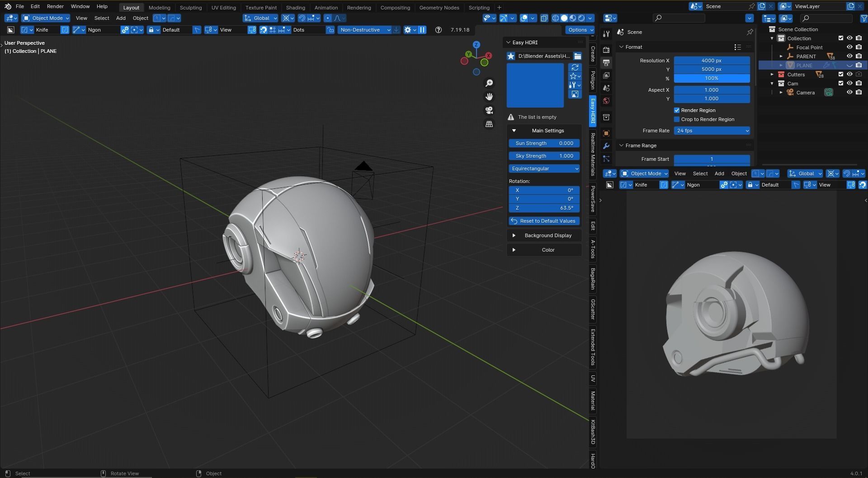
Task: Open the Render menu
Action: [55, 7]
